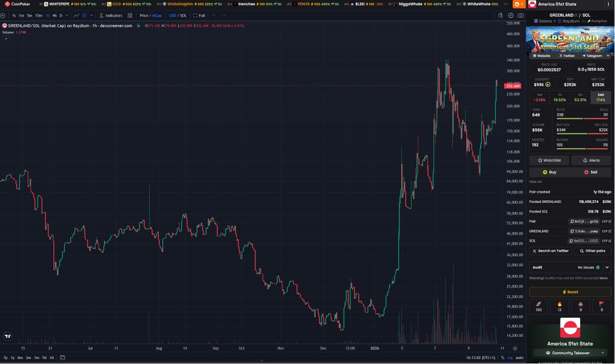Open the Indicators menu
This screenshot has width=615, height=364.
(110, 15)
